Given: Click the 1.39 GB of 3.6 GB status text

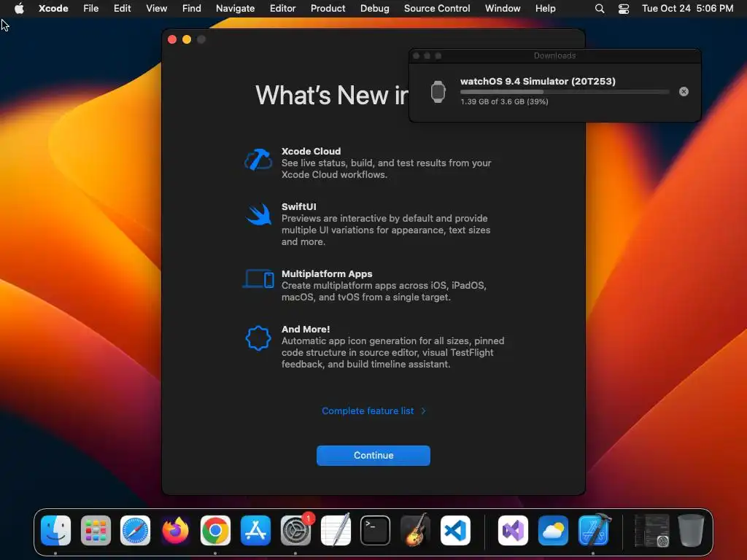Looking at the screenshot, I should [504, 101].
